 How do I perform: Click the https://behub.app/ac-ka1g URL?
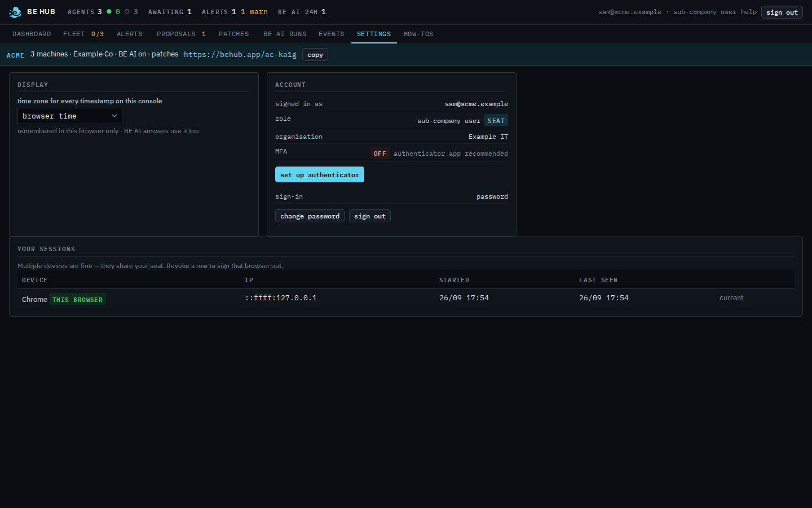(240, 54)
